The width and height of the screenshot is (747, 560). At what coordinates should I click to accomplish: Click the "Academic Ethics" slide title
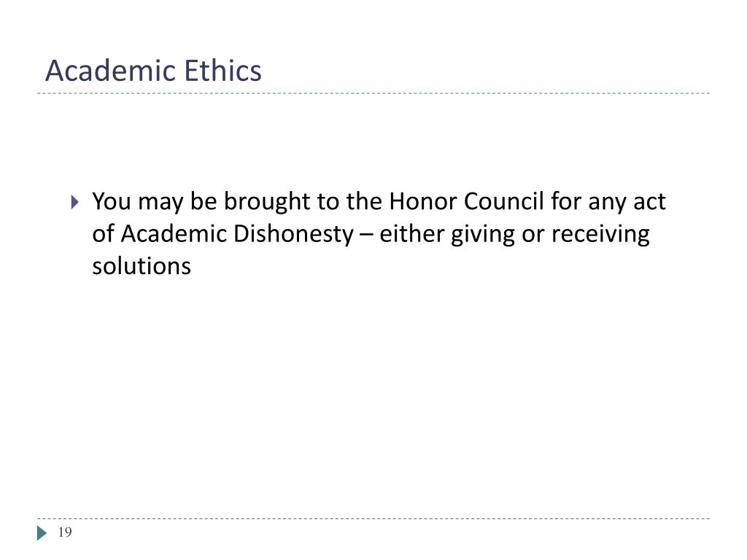[x=153, y=71]
